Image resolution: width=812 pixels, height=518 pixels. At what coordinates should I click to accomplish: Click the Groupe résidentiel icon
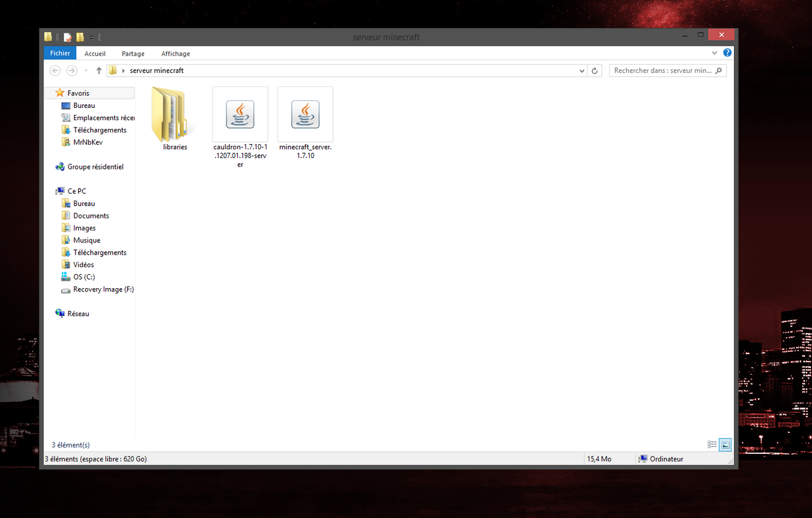point(60,167)
